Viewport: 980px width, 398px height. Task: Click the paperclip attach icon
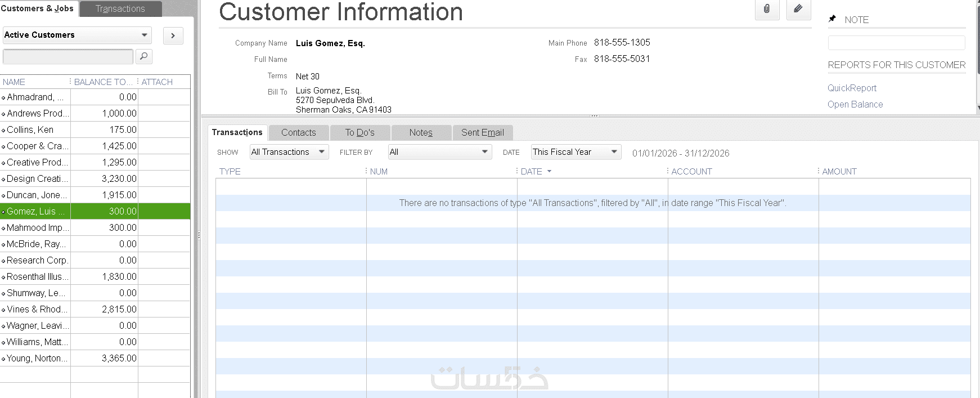coord(767,9)
